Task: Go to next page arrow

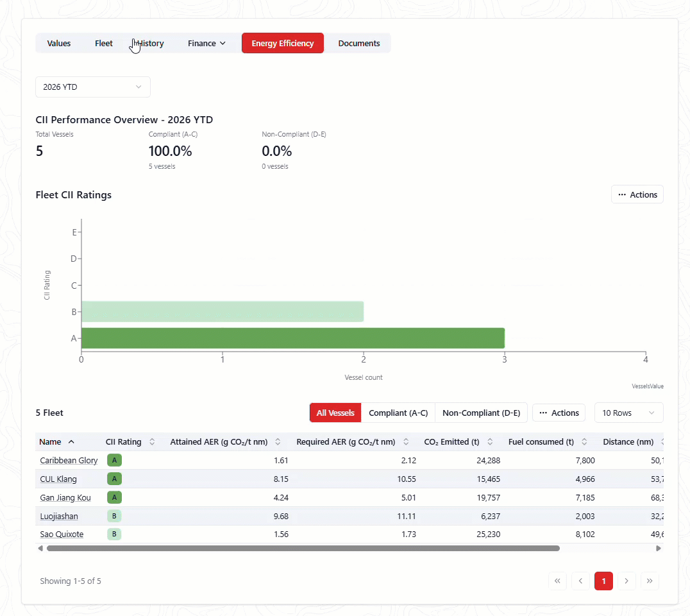Action: click(627, 581)
